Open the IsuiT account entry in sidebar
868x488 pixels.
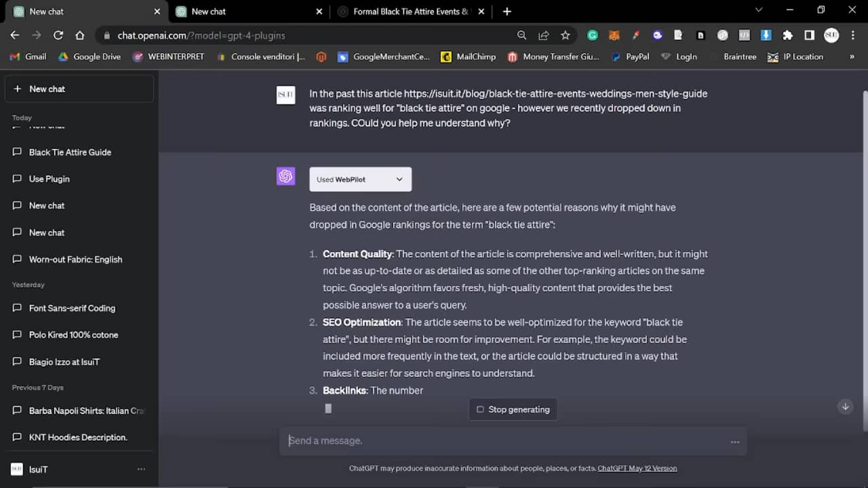(79, 469)
